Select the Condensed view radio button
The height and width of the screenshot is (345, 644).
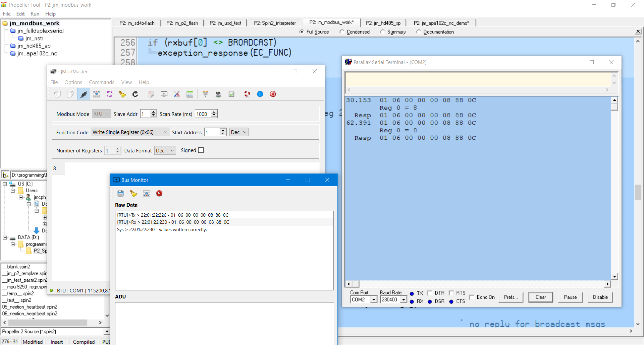click(342, 32)
